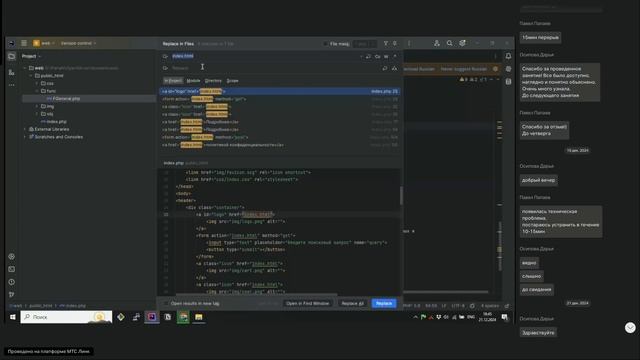The image size is (640, 360).
Task: Jump to latest chat message arrow
Action: [630, 327]
